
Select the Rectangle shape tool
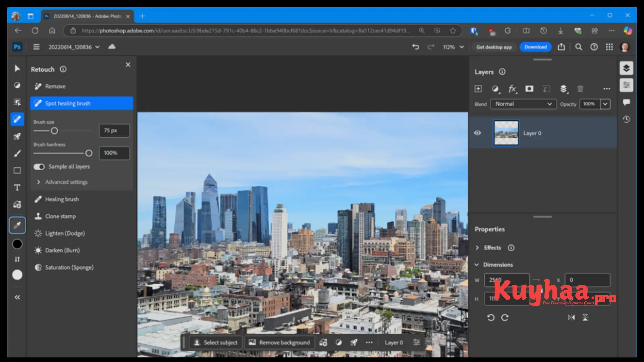[x=17, y=170]
